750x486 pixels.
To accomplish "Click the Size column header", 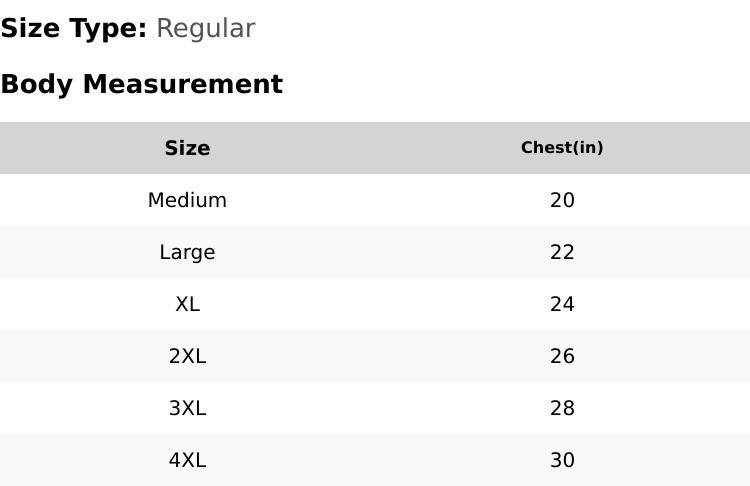I will pos(187,148).
